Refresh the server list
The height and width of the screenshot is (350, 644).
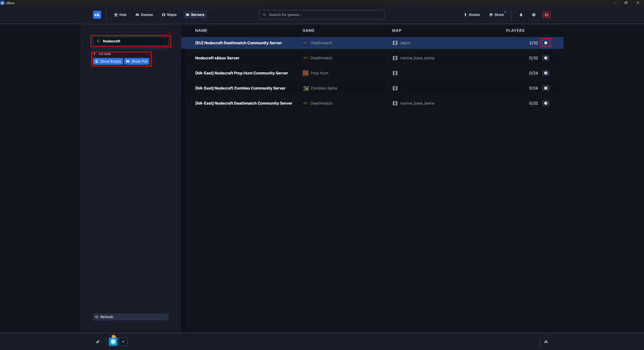pos(131,317)
